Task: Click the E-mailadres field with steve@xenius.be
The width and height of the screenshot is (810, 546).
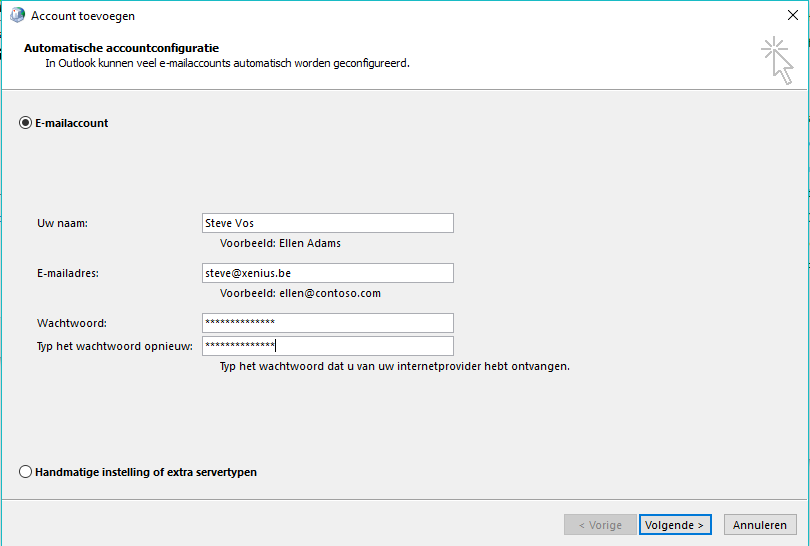Action: coord(328,273)
